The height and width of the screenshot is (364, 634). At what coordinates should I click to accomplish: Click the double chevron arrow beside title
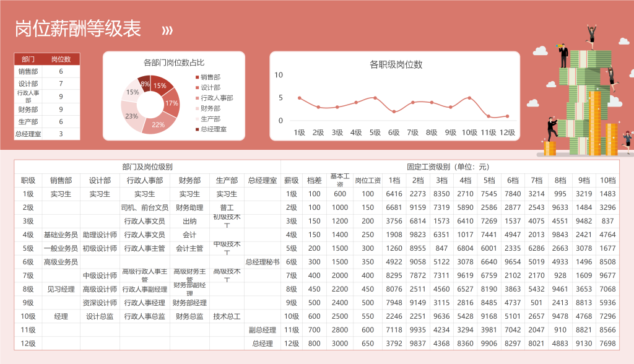point(167,30)
